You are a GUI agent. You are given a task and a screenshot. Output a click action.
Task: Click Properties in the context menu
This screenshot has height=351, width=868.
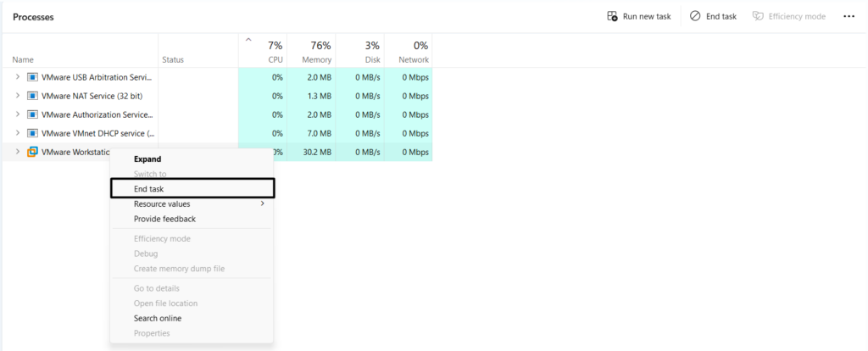click(x=152, y=333)
